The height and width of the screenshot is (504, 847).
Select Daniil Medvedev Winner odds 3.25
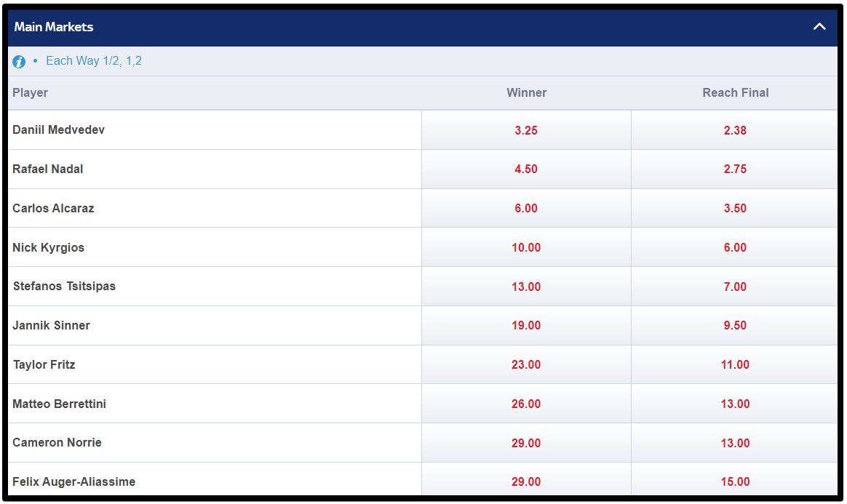pyautogui.click(x=526, y=130)
